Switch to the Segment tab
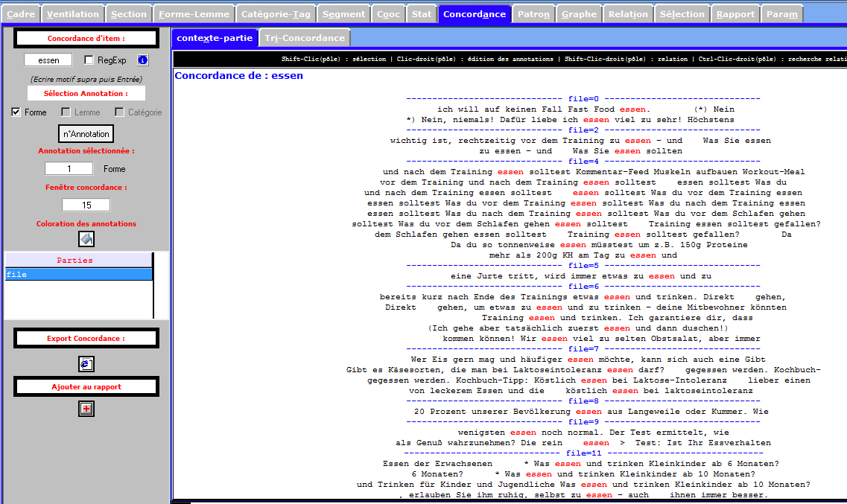This screenshot has height=504, width=847. (x=343, y=14)
